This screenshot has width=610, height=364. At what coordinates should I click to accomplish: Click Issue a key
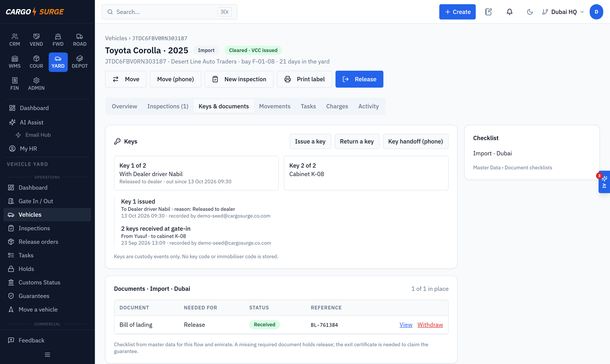click(x=310, y=141)
